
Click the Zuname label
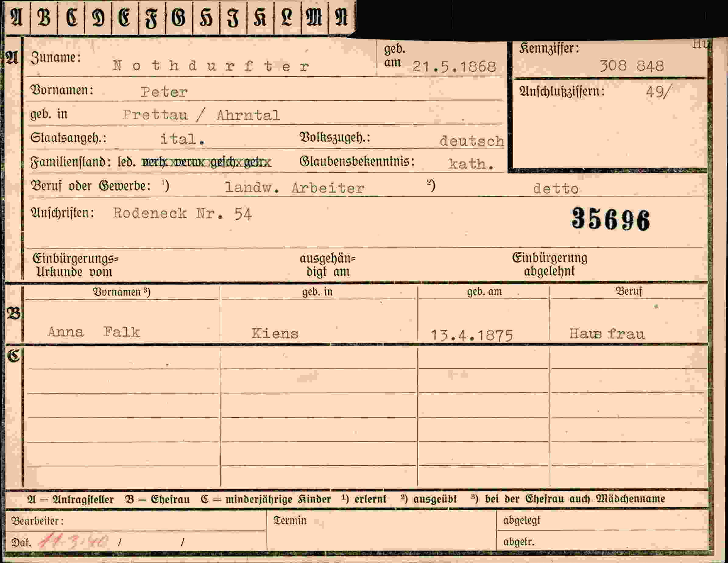(56, 58)
